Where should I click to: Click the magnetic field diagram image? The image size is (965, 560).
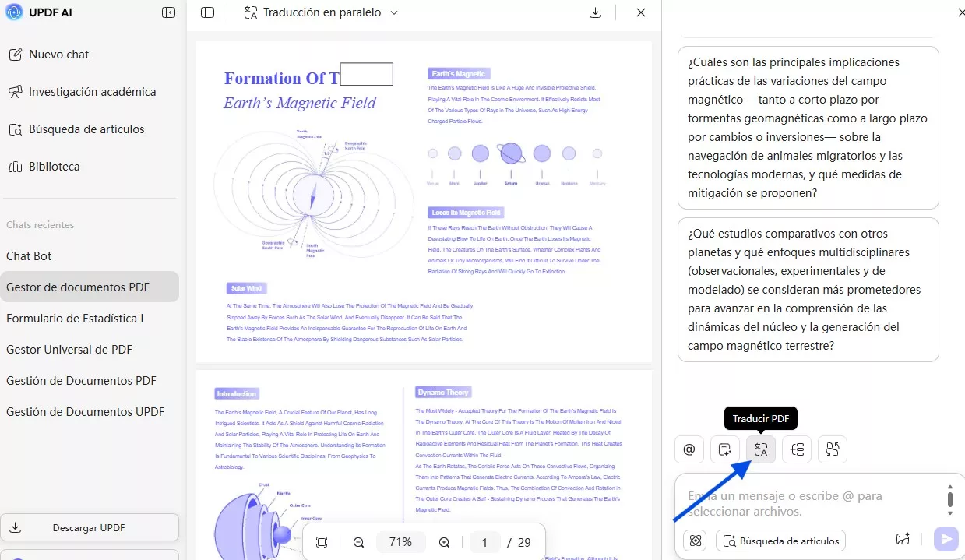[x=313, y=194]
